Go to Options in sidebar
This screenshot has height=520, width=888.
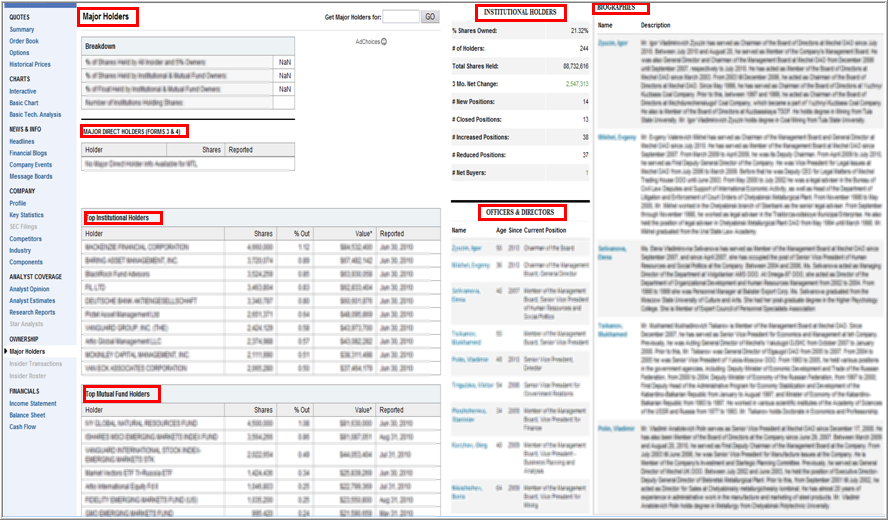pos(19,53)
